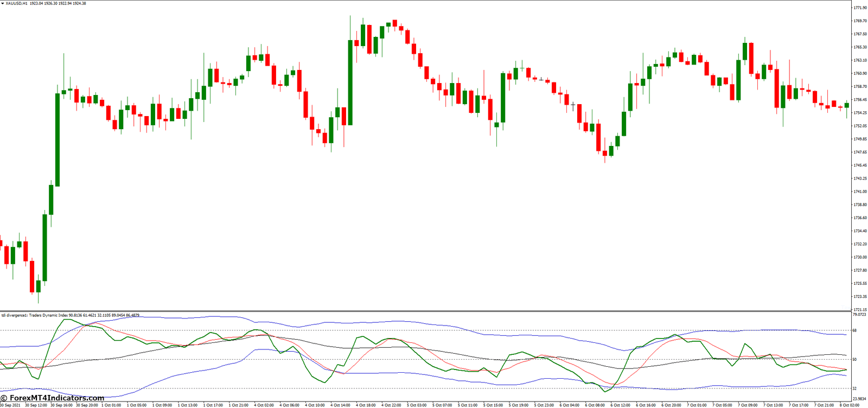868x408 pixels.
Task: Open the ForexMT4Indicators.com watermark link
Action: pos(52,398)
